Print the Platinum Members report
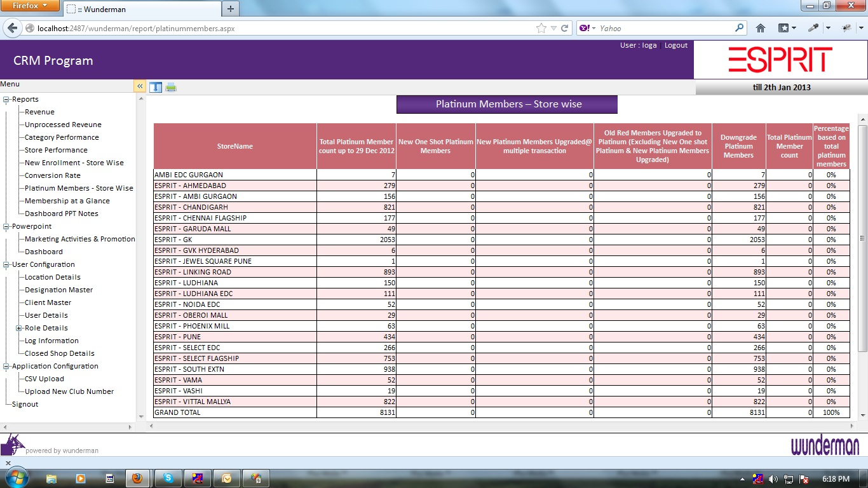The width and height of the screenshot is (868, 488). point(171,87)
